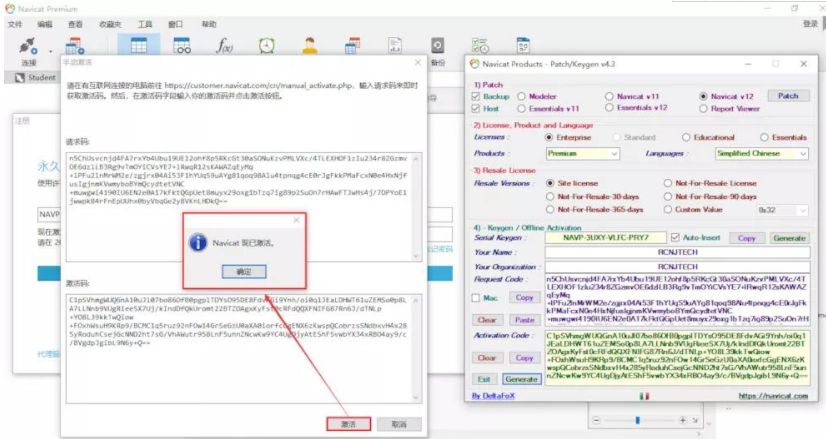Viewport: 826px width, 439px height.
Task: Select the Custom Value radio button
Action: coord(668,209)
